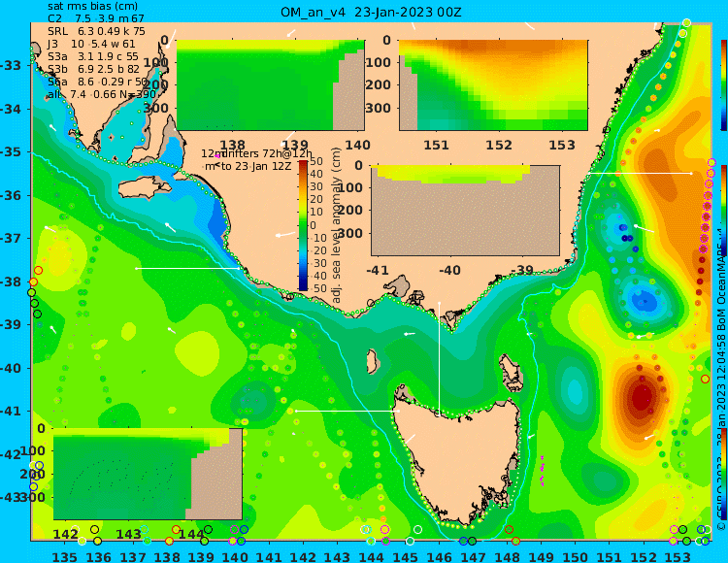728x563 pixels.
Task: Select the J3 10 -5.4 w 61 row
Action: (x=91, y=44)
